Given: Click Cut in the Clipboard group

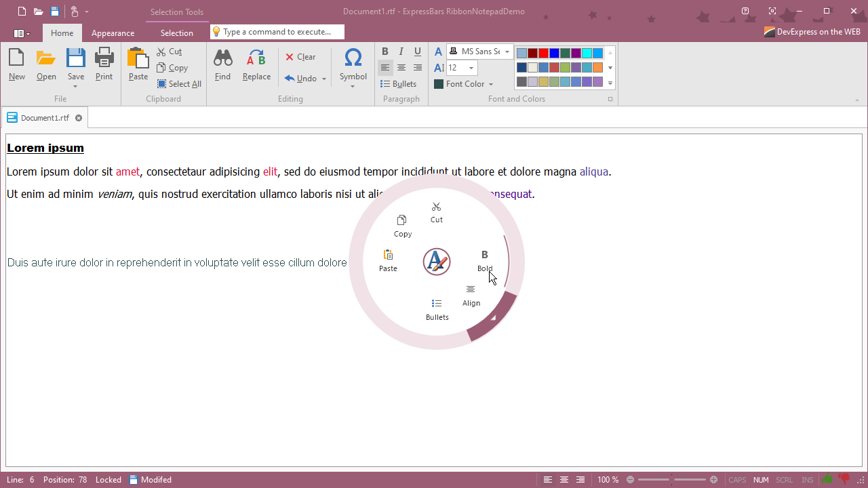Looking at the screenshot, I should 170,52.
